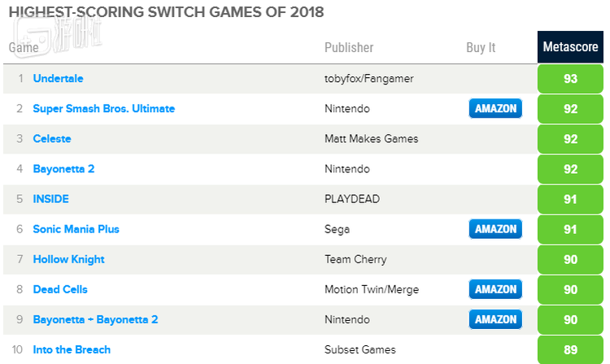Click the Hollow Knight title
The image size is (610, 364).
click(x=68, y=259)
